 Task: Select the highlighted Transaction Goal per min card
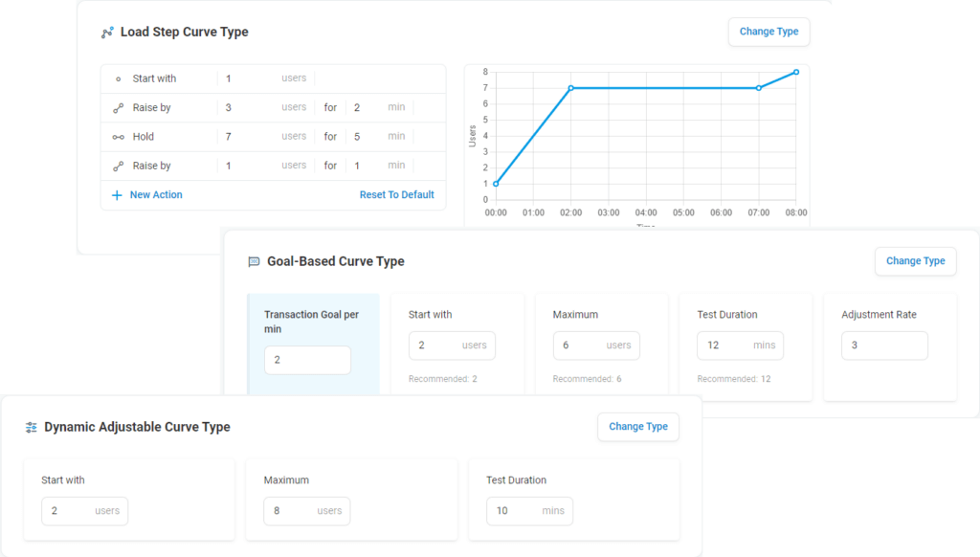pyautogui.click(x=313, y=345)
